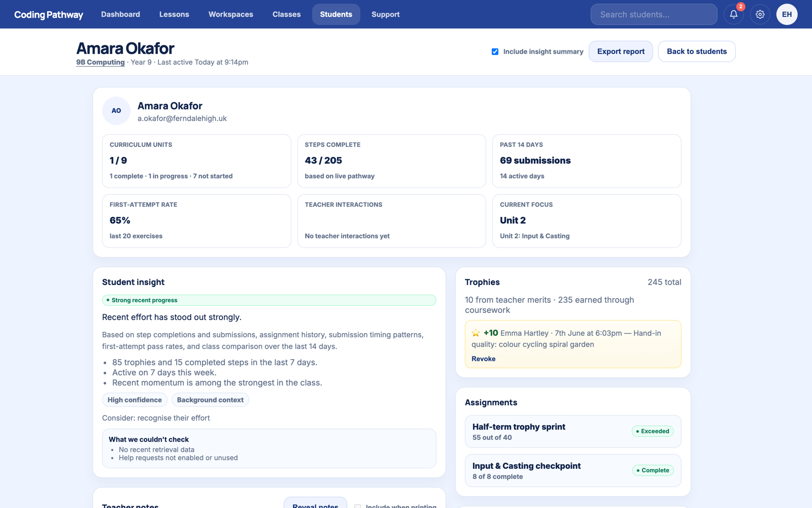
Task: Switch to the Classes tab
Action: [287, 14]
